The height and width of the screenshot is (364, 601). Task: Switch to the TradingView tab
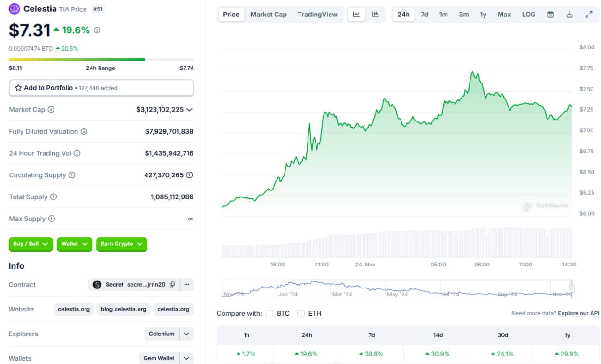[317, 15]
